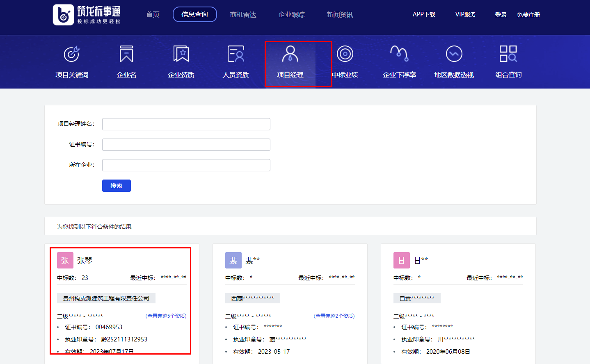Click the pink 张 avatar thumbnail
590x364 pixels.
(x=65, y=260)
